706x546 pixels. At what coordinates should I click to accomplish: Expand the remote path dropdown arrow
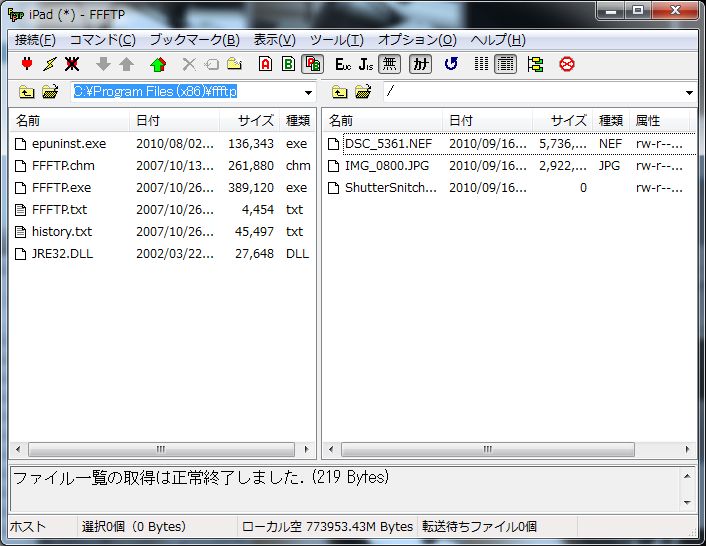tap(689, 93)
